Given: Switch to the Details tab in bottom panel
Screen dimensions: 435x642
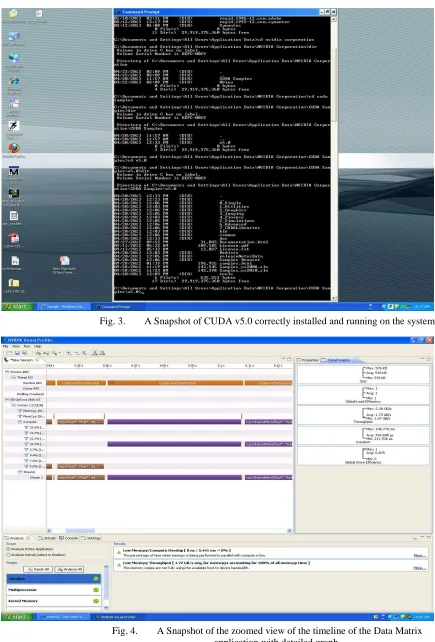Looking at the screenshot, I should 47,538.
